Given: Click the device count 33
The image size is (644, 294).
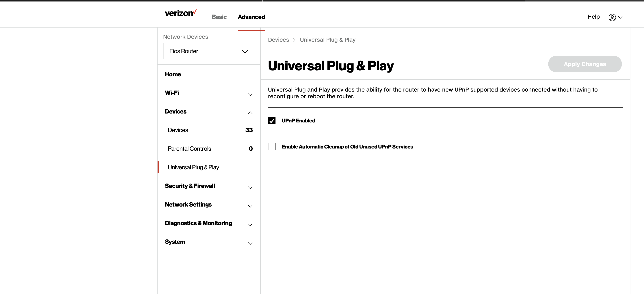Looking at the screenshot, I should coord(249,130).
